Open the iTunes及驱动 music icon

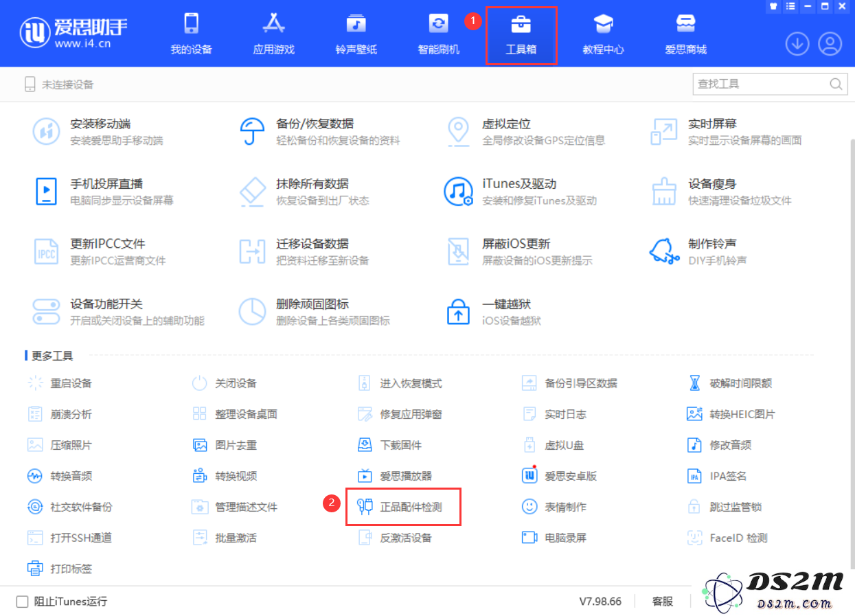459,191
